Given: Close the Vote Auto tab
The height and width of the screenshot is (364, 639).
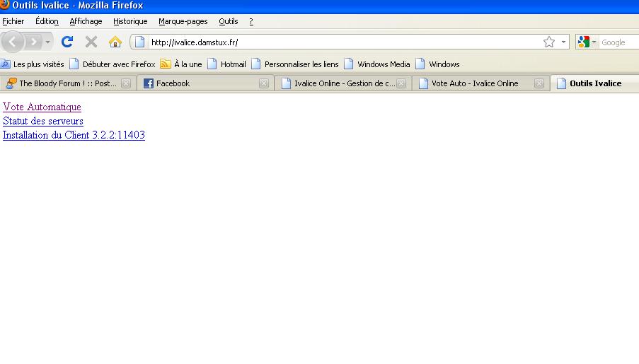Looking at the screenshot, I should pos(539,83).
